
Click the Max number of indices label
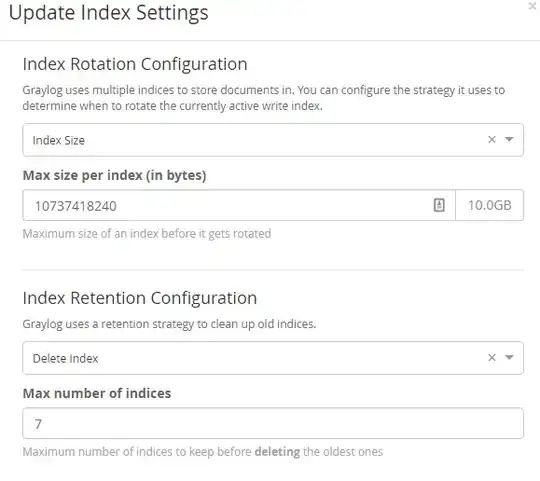[97, 393]
